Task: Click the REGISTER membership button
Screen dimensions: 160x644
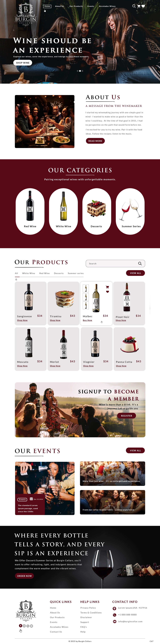Action: [126, 416]
